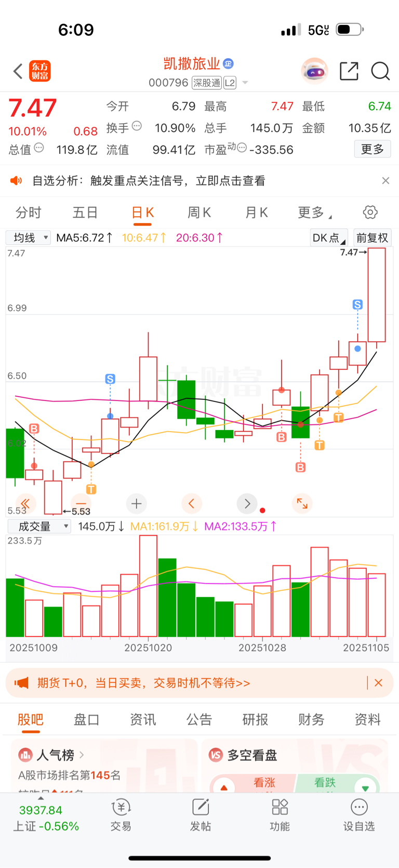Open the search magnifier icon
The width and height of the screenshot is (399, 868).
(380, 71)
